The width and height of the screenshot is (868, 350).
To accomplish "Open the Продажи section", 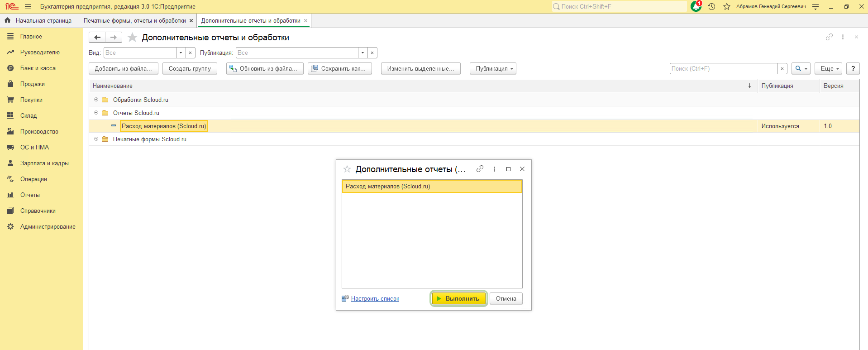I will point(41,84).
